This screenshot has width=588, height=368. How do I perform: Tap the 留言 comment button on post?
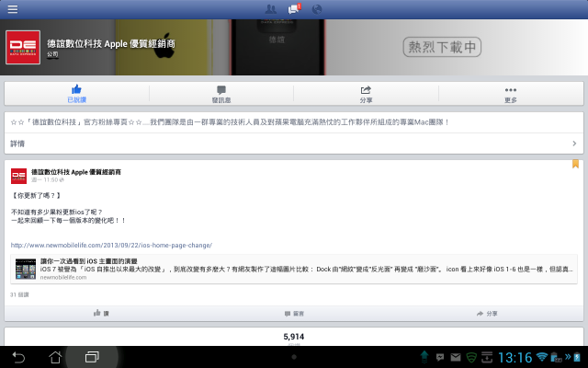pos(294,314)
